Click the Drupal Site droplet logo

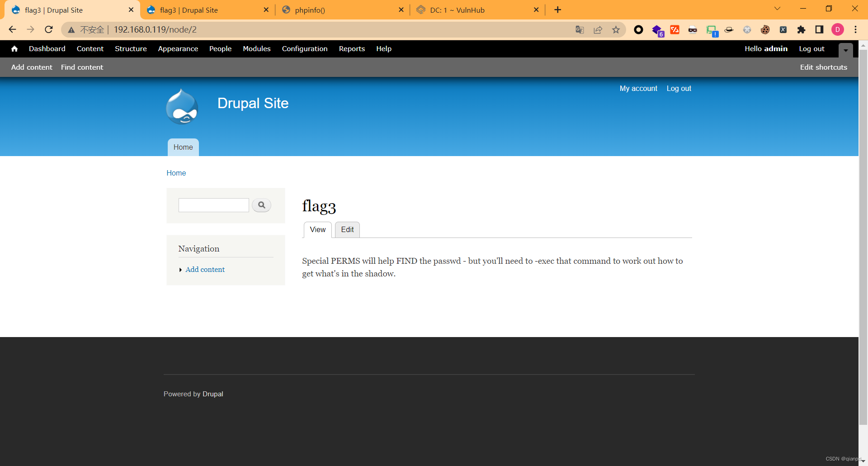coord(182,107)
